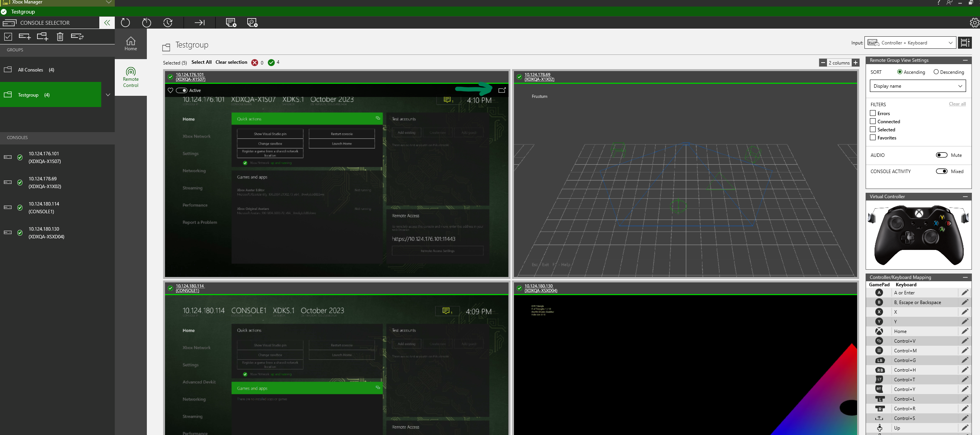This screenshot has height=435, width=980.
Task: Check the Favorites filter
Action: (873, 138)
